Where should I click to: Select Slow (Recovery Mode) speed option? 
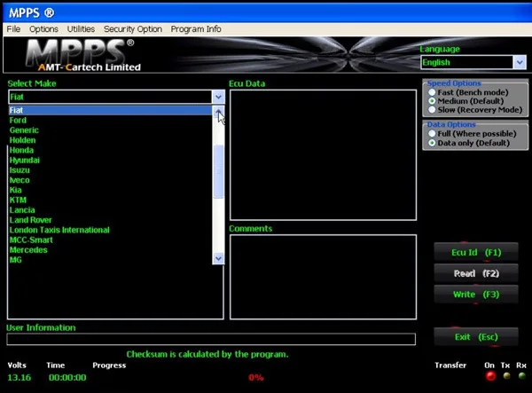[x=432, y=110]
